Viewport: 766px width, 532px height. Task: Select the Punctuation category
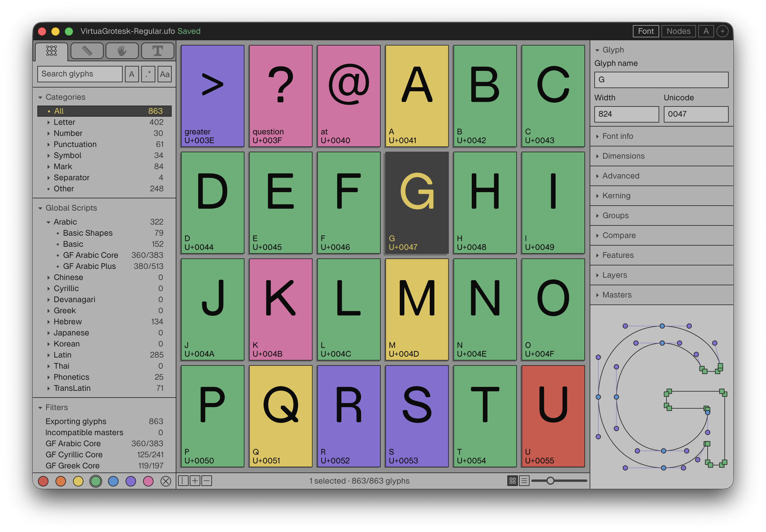point(105,144)
